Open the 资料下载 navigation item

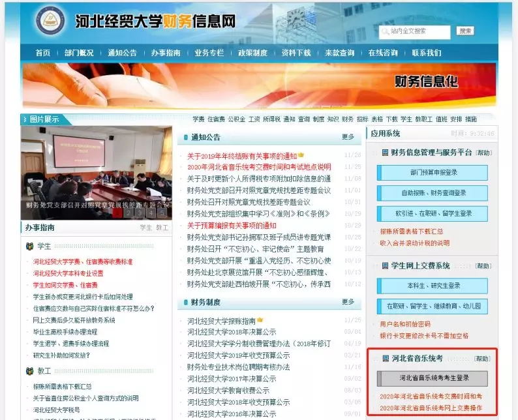click(x=296, y=53)
